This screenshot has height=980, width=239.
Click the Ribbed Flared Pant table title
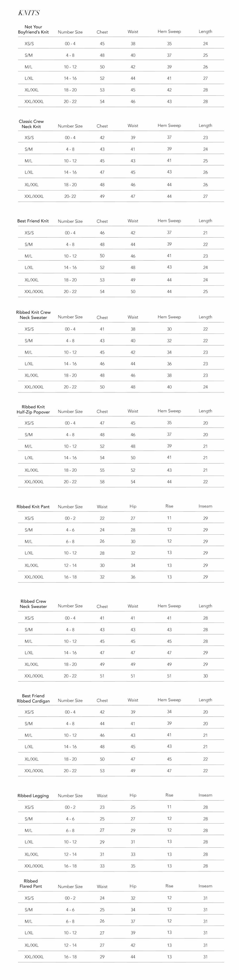[x=31, y=883]
